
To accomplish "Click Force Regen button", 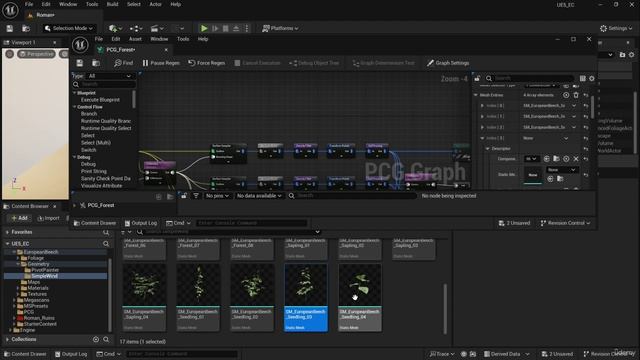I will 207,63.
